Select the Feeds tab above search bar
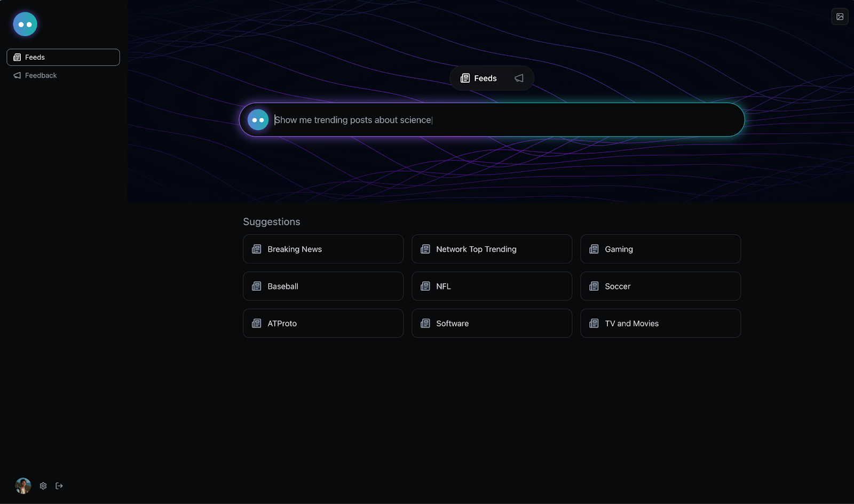This screenshot has height=504, width=854. pyautogui.click(x=479, y=78)
